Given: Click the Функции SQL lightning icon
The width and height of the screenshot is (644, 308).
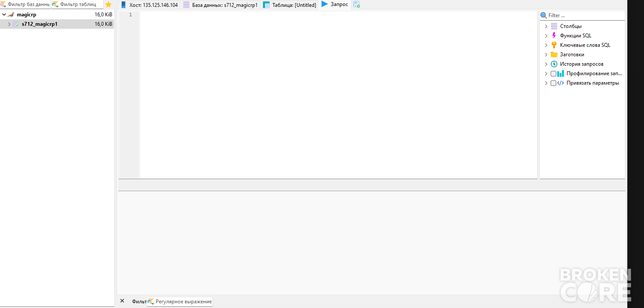Looking at the screenshot, I should pyautogui.click(x=554, y=36).
